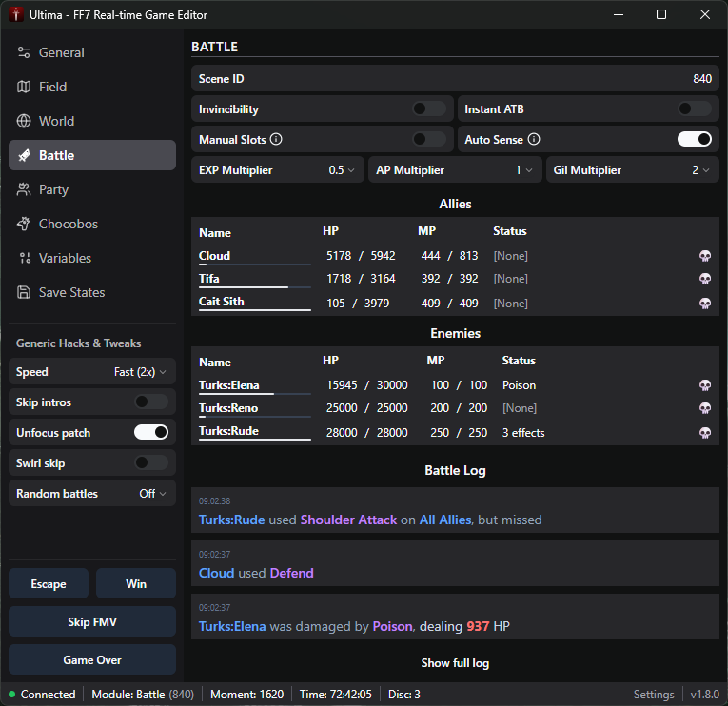
Task: Navigate to Chocobos section
Action: (92, 224)
